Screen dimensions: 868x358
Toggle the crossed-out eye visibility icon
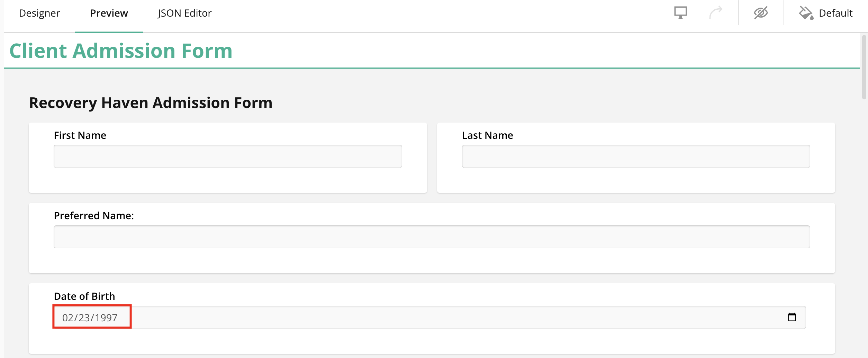pyautogui.click(x=761, y=13)
